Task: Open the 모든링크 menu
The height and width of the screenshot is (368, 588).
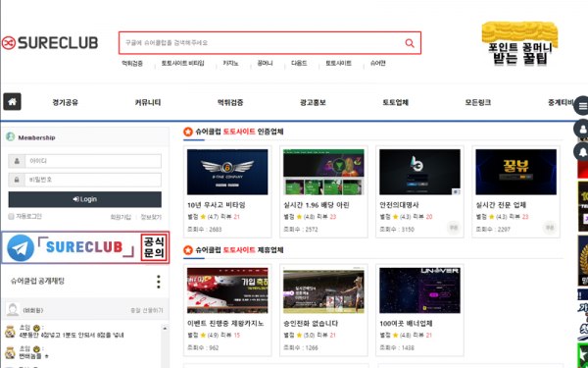Action: 478,102
